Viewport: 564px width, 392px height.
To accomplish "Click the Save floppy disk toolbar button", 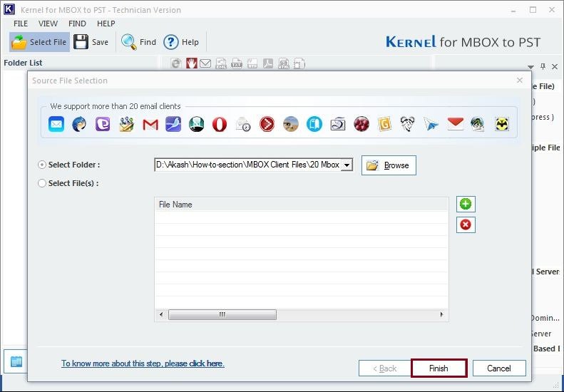I will click(91, 42).
